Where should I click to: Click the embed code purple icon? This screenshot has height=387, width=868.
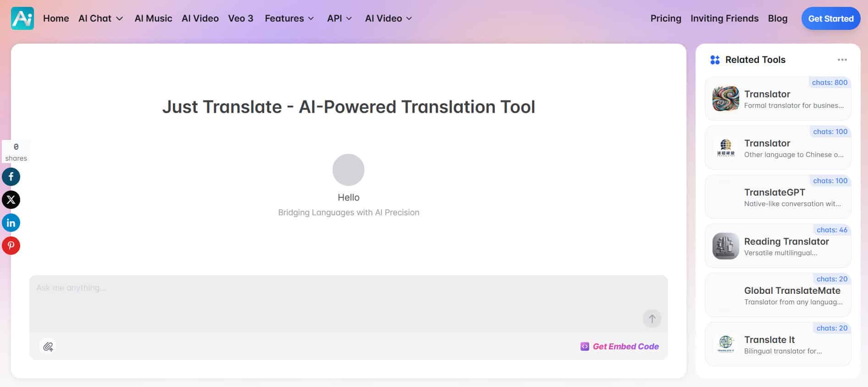pyautogui.click(x=585, y=347)
